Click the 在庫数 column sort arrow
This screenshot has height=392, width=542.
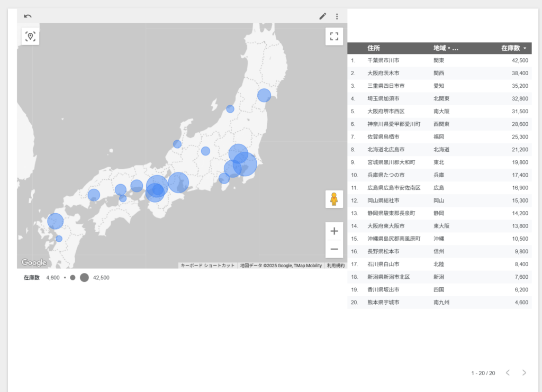pyautogui.click(x=525, y=49)
